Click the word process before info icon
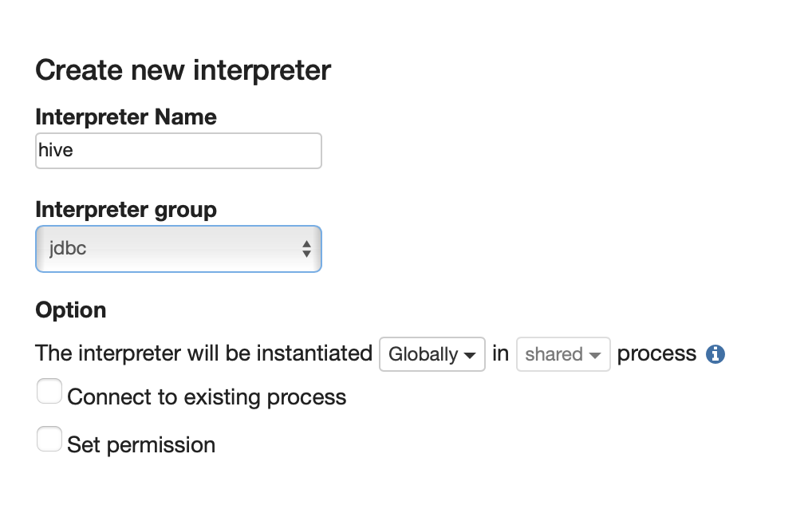This screenshot has height=509, width=812. pos(656,355)
